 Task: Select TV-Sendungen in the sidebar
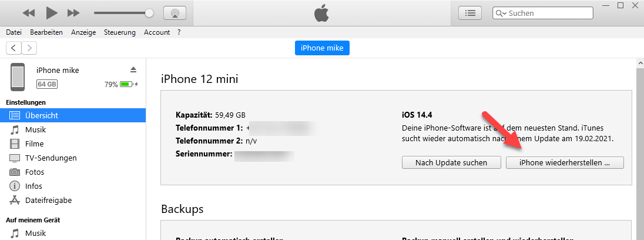tap(51, 158)
